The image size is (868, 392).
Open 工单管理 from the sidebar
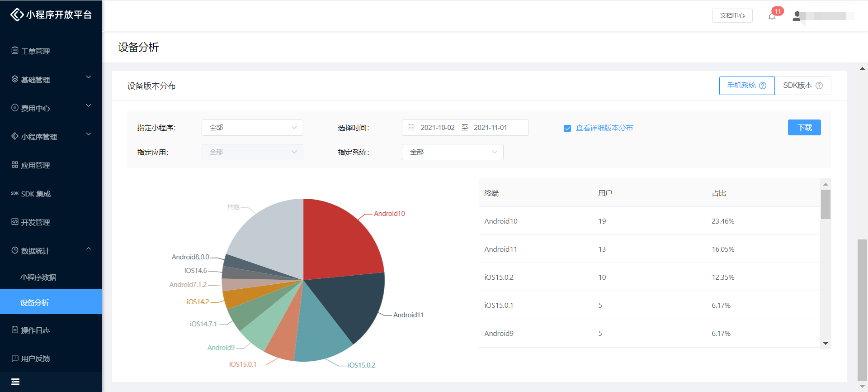coord(35,51)
